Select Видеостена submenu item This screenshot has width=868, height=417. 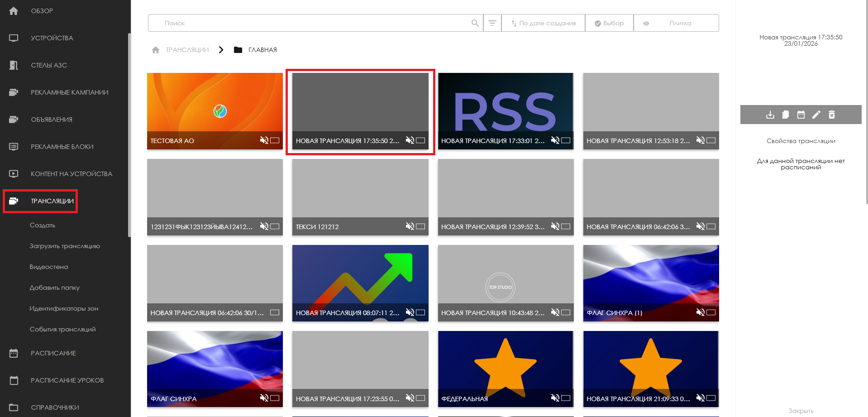[x=49, y=267]
